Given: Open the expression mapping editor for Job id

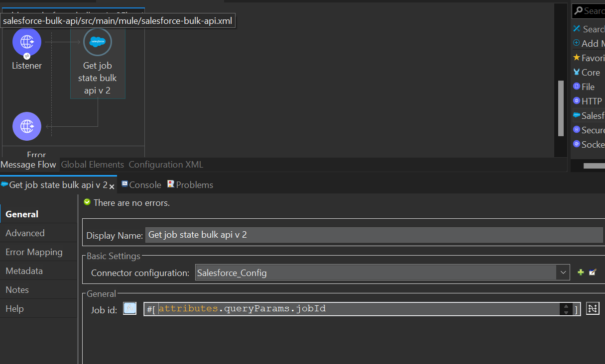Looking at the screenshot, I should click(x=593, y=309).
